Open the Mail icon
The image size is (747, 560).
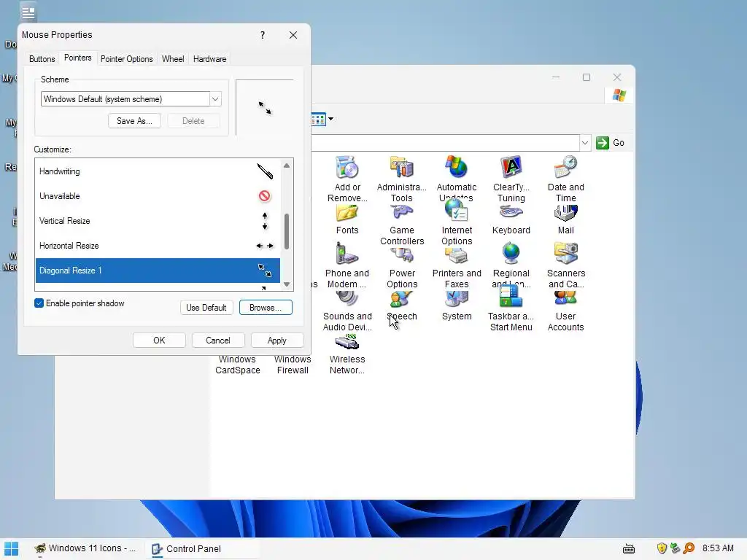pos(565,213)
